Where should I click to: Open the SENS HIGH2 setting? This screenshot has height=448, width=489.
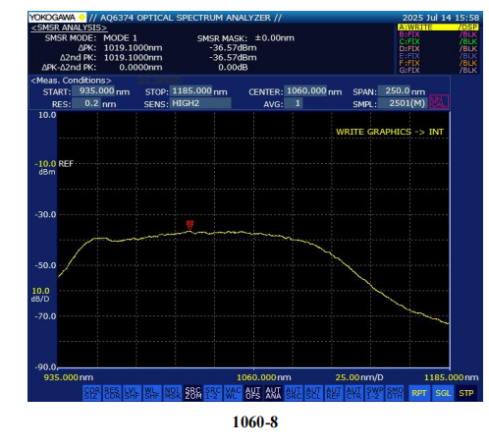pyautogui.click(x=200, y=103)
